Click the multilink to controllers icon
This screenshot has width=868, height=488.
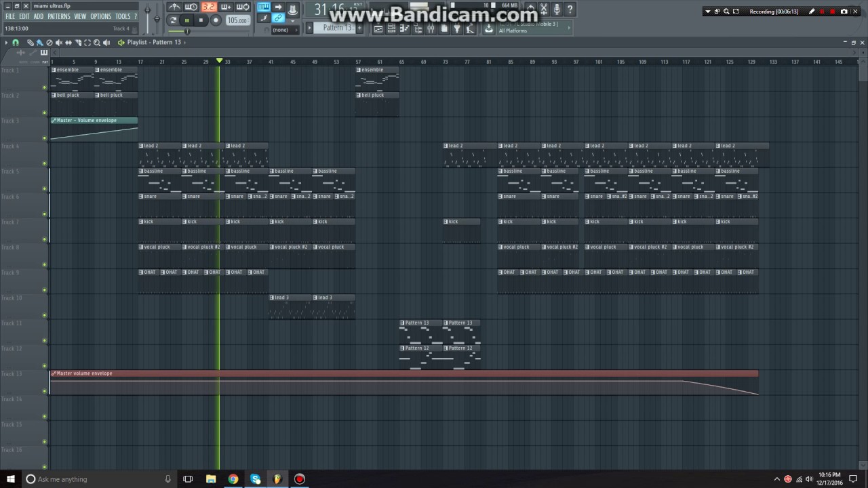(278, 17)
